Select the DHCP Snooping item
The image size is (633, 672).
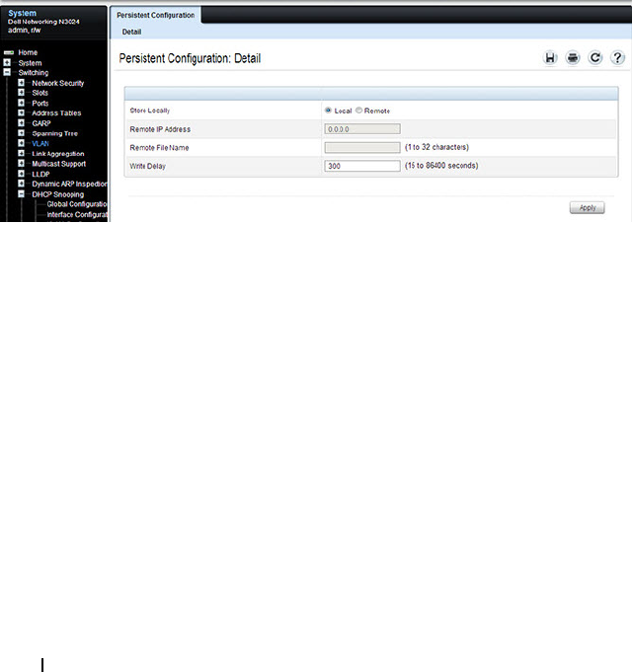[x=58, y=194]
